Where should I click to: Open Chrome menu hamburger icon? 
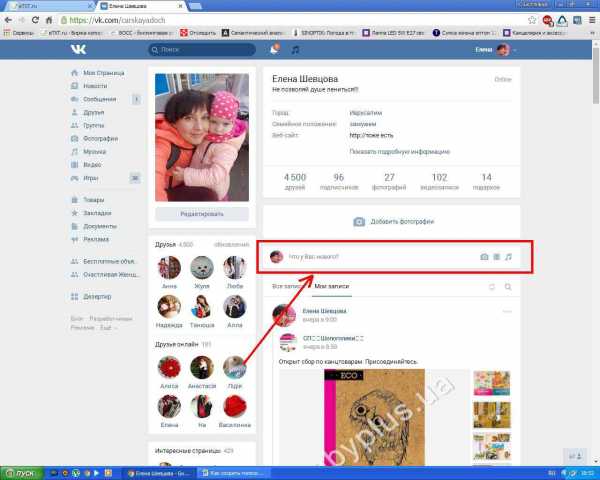[592, 20]
